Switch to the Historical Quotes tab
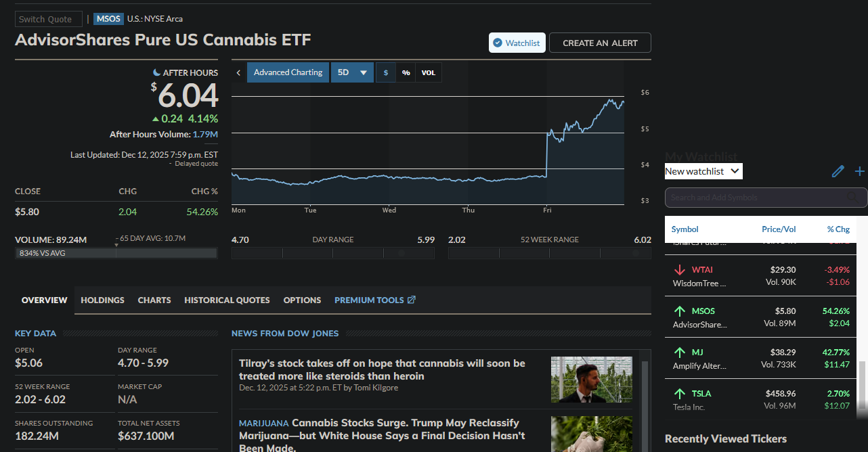This screenshot has width=868, height=452. (227, 300)
